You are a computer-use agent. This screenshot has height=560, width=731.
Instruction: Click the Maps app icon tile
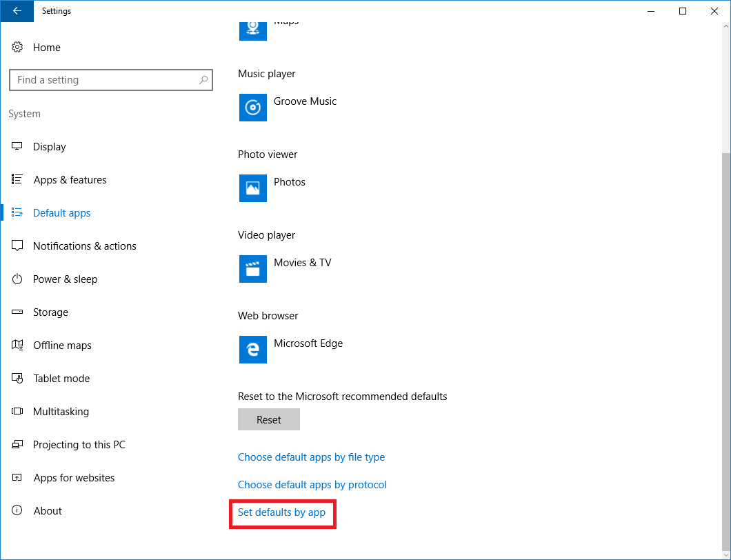pyautogui.click(x=253, y=30)
